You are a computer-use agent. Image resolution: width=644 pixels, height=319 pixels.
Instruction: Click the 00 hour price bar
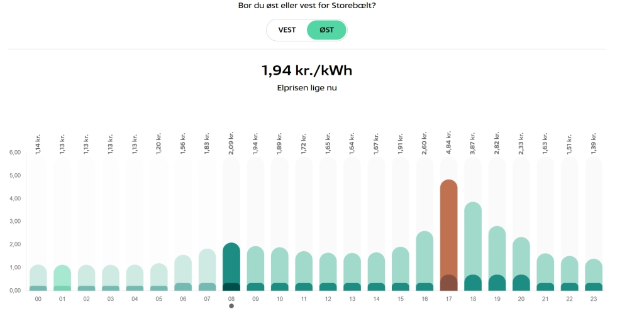(x=38, y=278)
